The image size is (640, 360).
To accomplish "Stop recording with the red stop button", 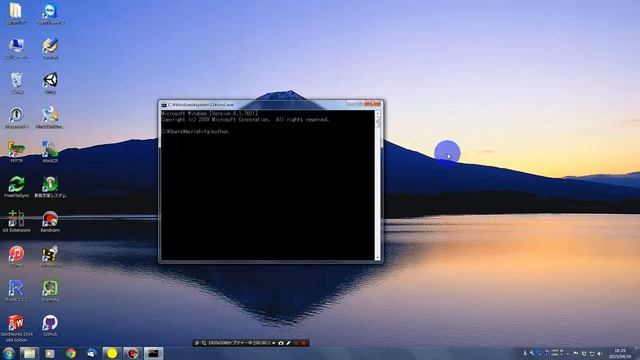I will pos(303,343).
